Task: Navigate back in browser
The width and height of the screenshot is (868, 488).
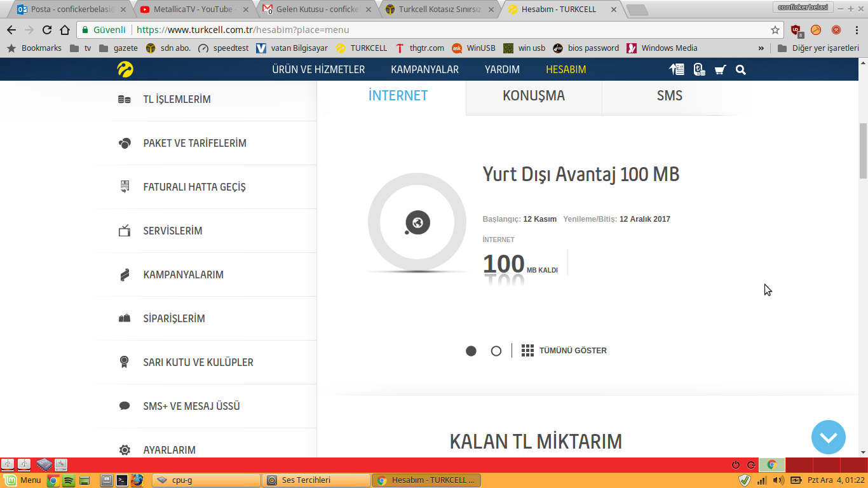Action: click(x=11, y=30)
